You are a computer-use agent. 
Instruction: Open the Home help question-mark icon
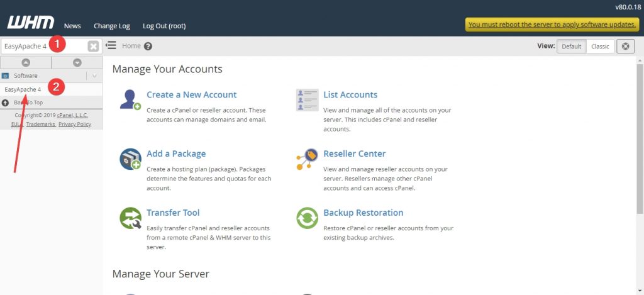pyautogui.click(x=148, y=47)
